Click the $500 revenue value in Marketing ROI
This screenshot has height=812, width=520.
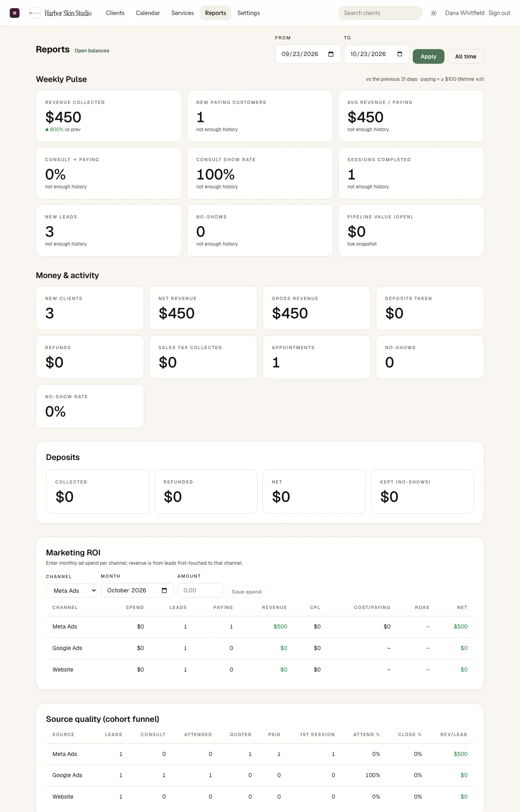point(280,627)
